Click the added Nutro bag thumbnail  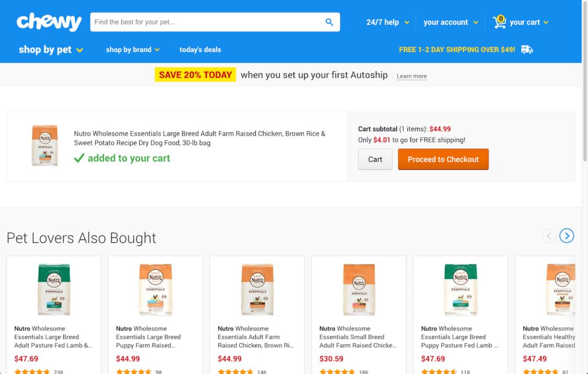45,145
